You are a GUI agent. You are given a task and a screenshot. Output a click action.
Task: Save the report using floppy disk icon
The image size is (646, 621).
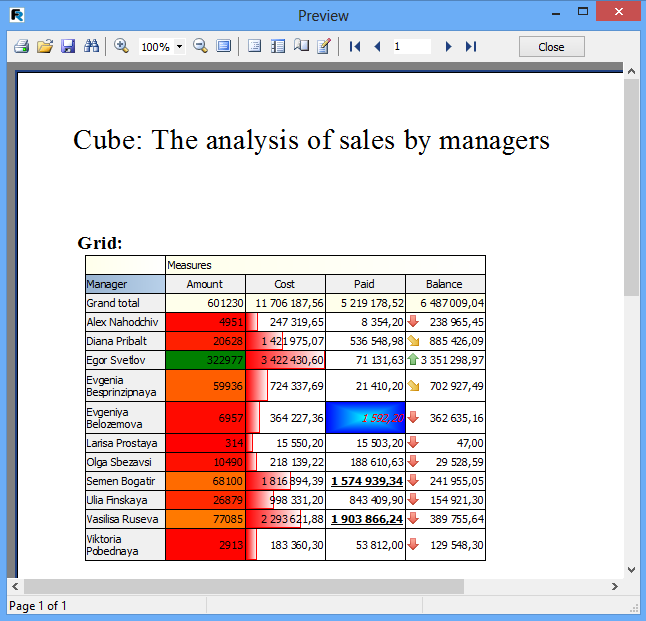pos(68,47)
